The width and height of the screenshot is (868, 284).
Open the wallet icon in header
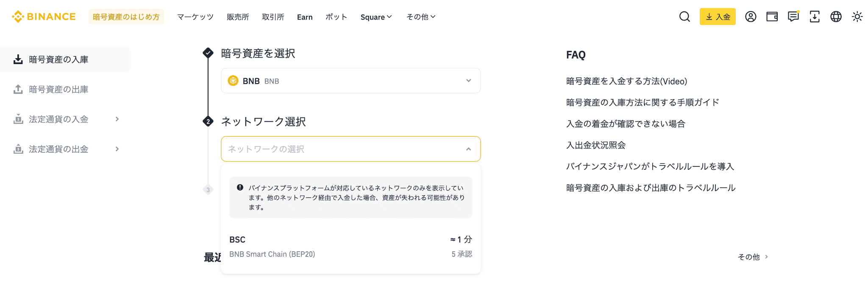[x=772, y=17]
